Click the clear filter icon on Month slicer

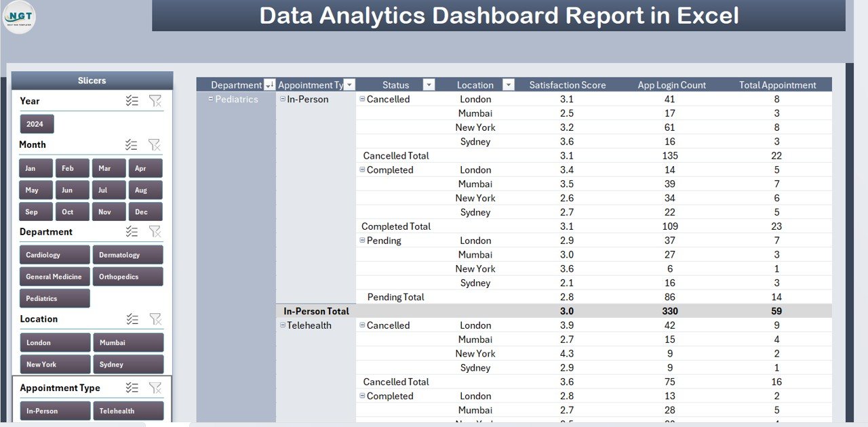(x=155, y=144)
